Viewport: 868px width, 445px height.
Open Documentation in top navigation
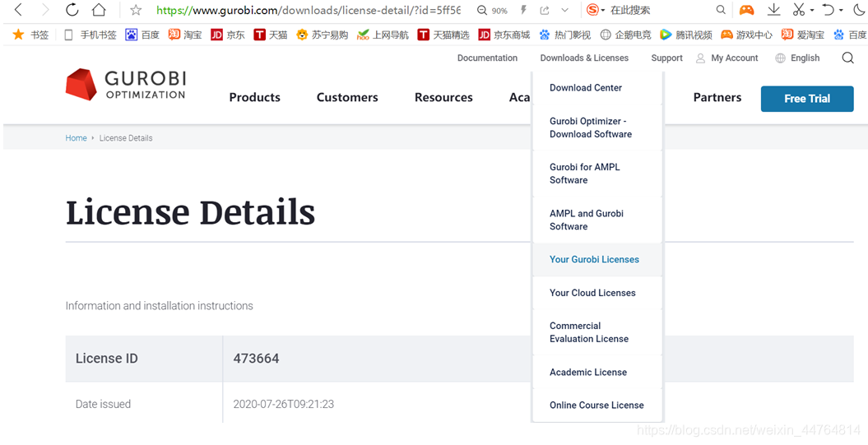[x=487, y=58]
